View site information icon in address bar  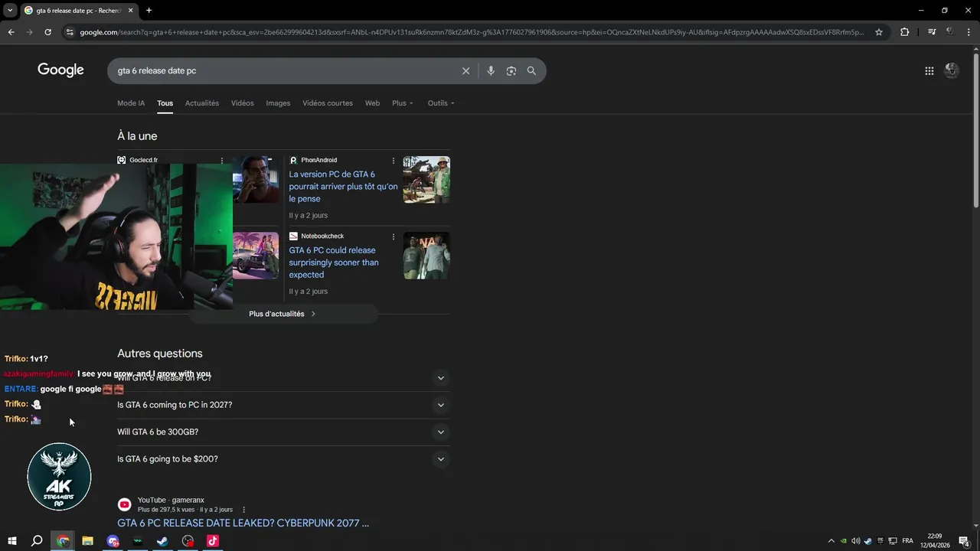[x=70, y=32]
